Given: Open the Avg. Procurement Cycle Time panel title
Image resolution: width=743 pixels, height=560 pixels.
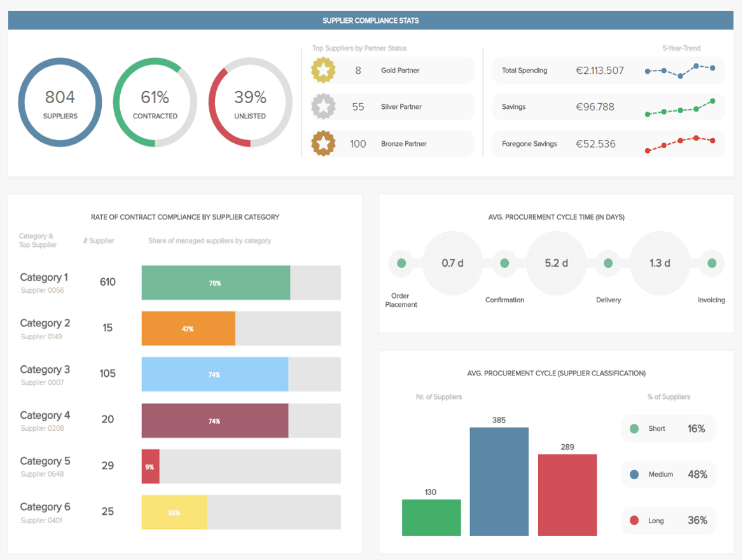Looking at the screenshot, I should (x=557, y=216).
